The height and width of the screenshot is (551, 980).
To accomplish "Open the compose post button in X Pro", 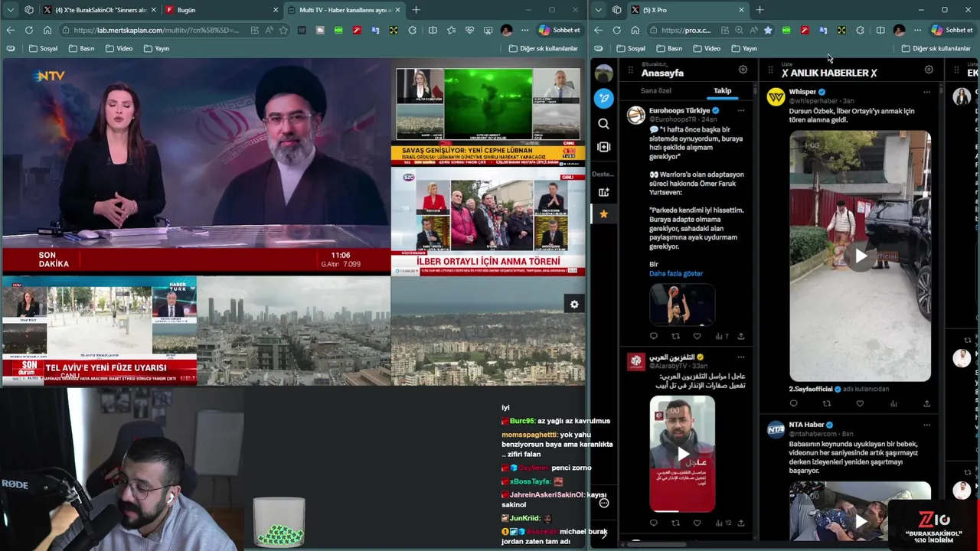I will pyautogui.click(x=604, y=98).
